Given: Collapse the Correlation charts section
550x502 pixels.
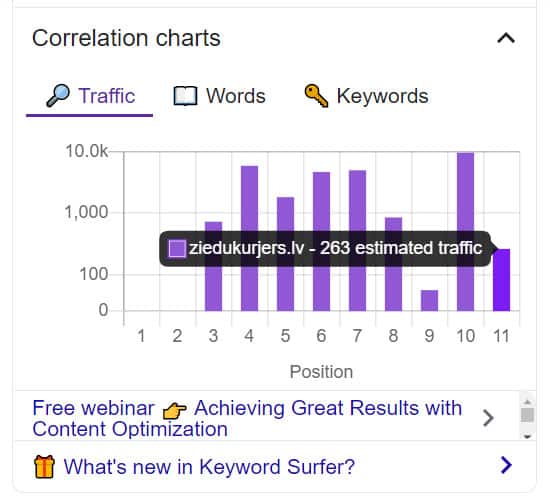Looking at the screenshot, I should click(x=506, y=38).
